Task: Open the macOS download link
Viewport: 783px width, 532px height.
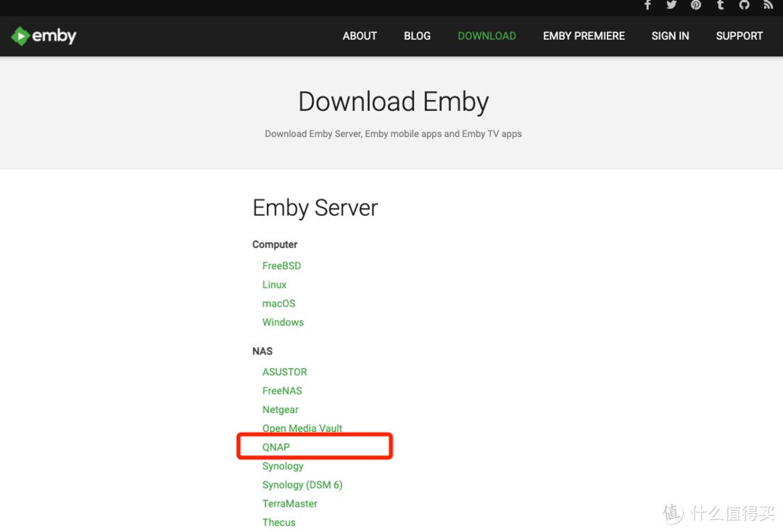Action: pos(278,304)
